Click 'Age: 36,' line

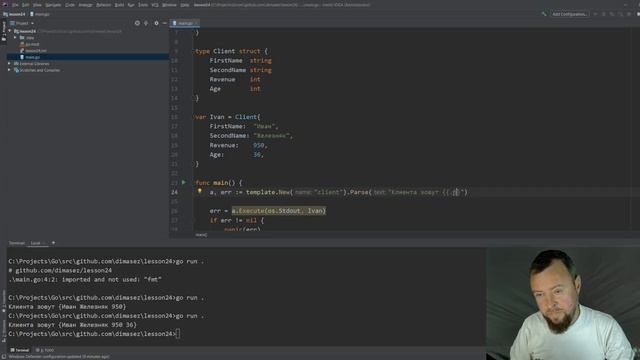point(236,154)
